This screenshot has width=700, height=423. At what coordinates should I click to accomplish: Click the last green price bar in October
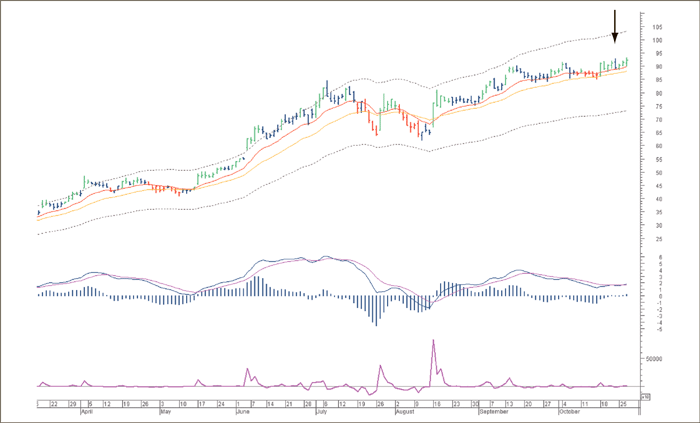(x=625, y=61)
